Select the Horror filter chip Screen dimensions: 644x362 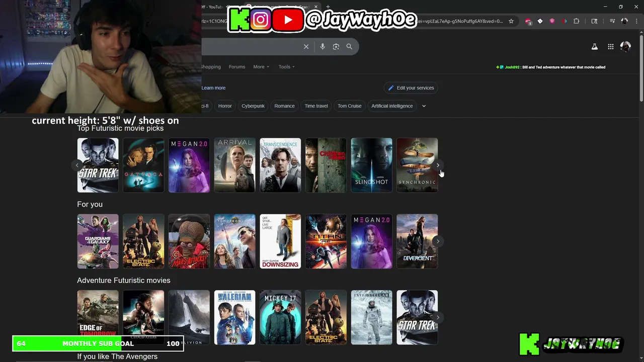pos(225,106)
